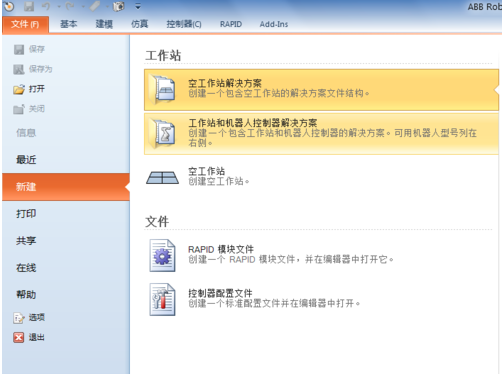Switch to the RAPID ribbon tab

click(231, 24)
